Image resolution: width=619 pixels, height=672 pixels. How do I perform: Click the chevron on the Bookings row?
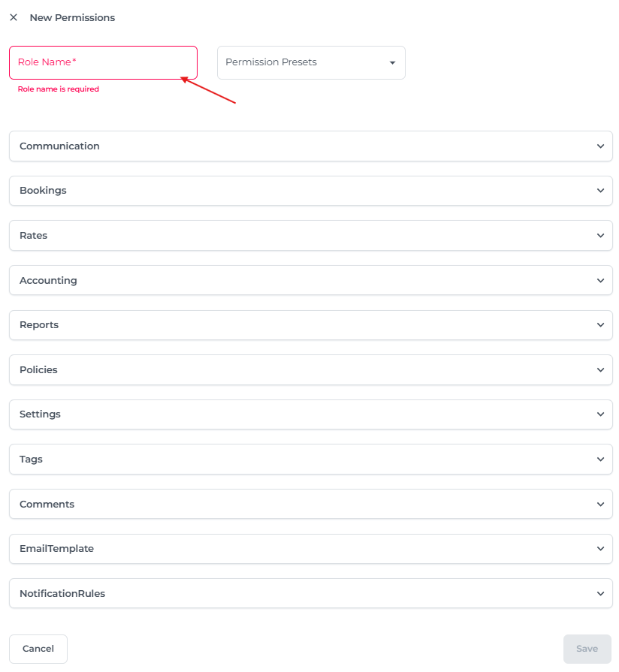point(600,191)
